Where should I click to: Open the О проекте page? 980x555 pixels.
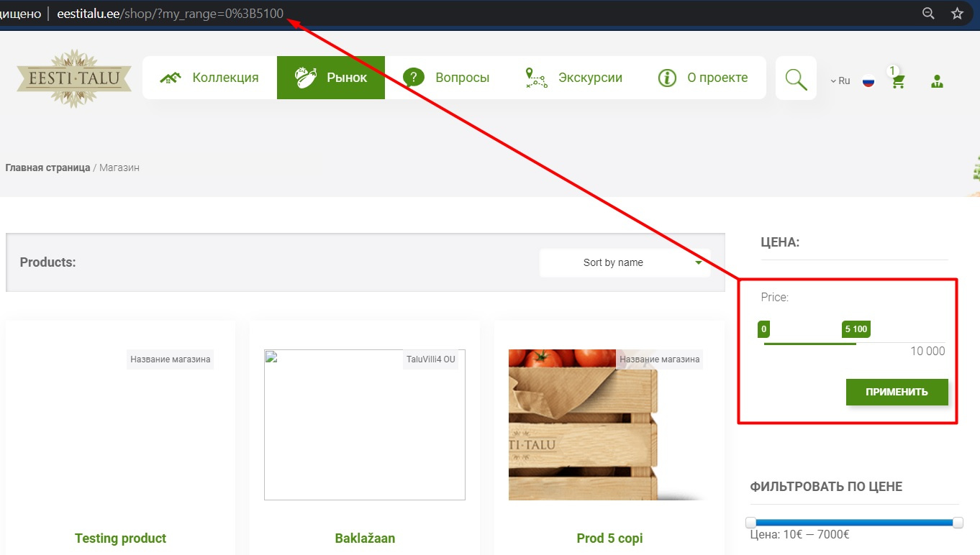(703, 78)
